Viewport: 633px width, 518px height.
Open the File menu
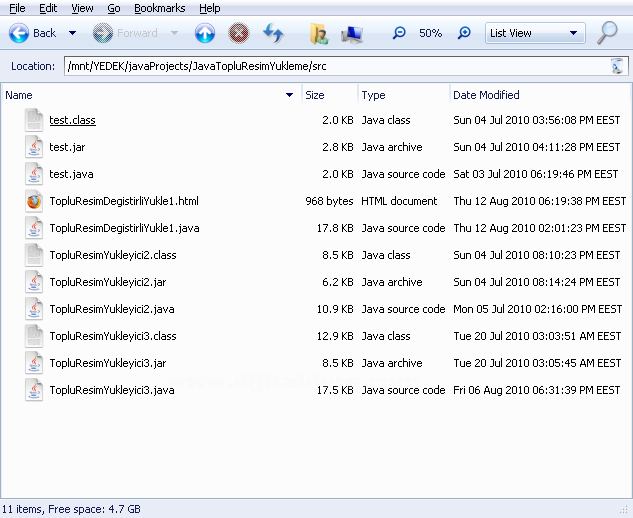tap(17, 8)
